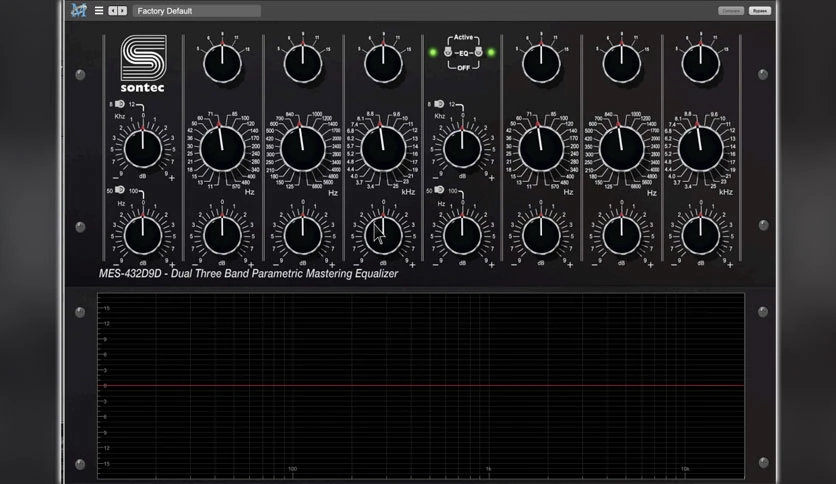Click left channel low band bandwidth knob
Screen dimensions: 836x484
pyautogui.click(x=222, y=63)
